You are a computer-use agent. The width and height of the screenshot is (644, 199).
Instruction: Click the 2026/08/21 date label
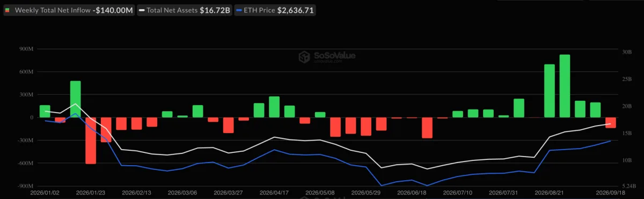click(x=550, y=192)
